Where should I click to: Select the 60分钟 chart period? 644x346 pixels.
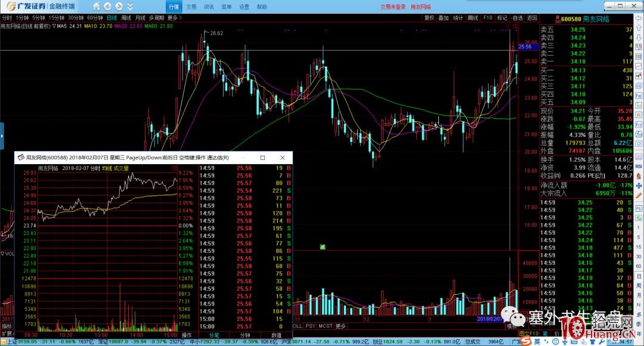(95, 18)
